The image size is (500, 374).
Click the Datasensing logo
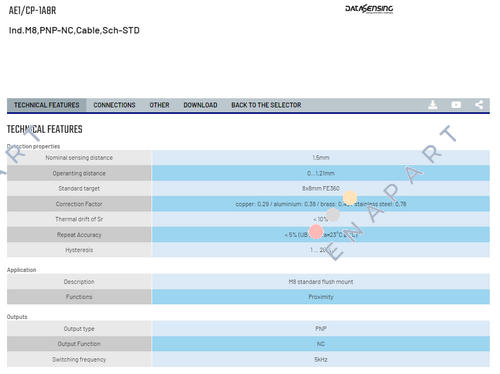click(369, 9)
